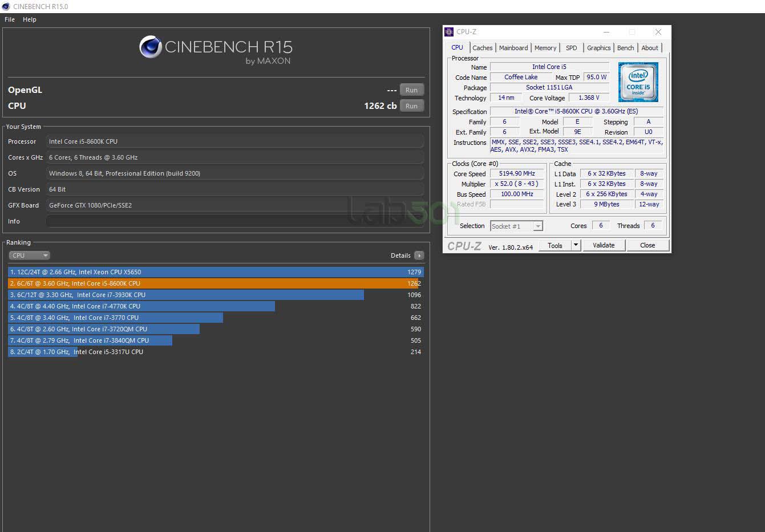Image resolution: width=765 pixels, height=532 pixels.
Task: Open the CPU ranking type dropdown
Action: (x=30, y=255)
